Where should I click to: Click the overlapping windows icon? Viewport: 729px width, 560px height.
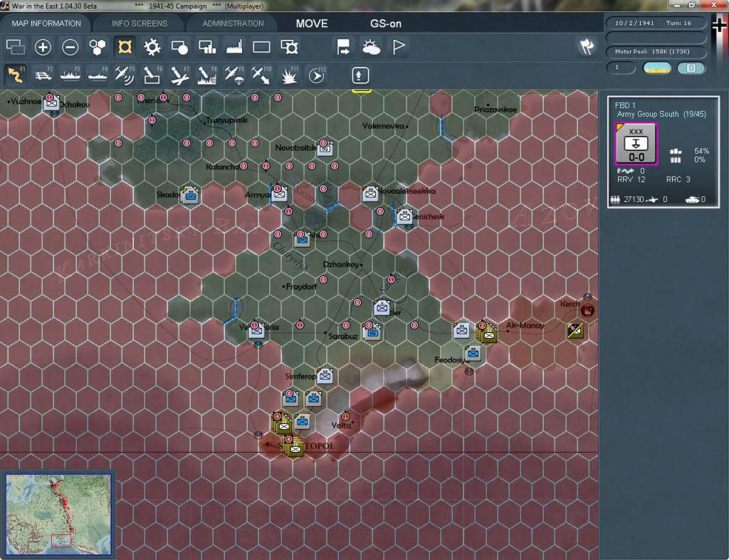tap(16, 47)
